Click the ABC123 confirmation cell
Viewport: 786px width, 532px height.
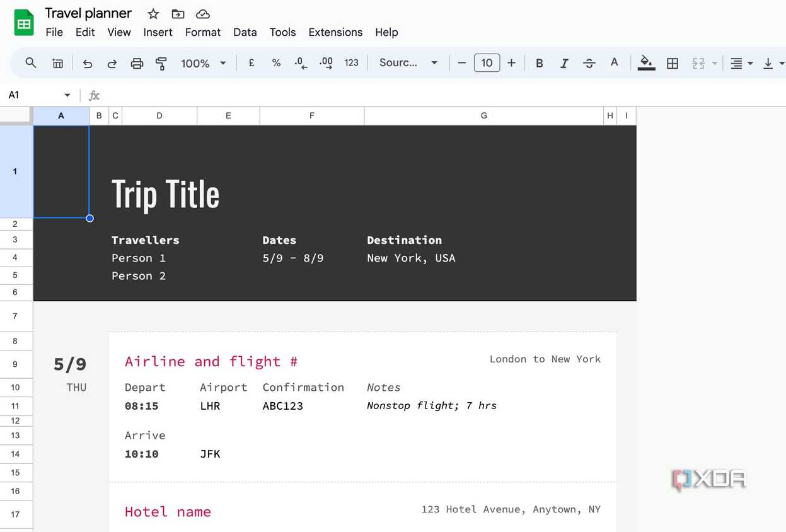[283, 406]
